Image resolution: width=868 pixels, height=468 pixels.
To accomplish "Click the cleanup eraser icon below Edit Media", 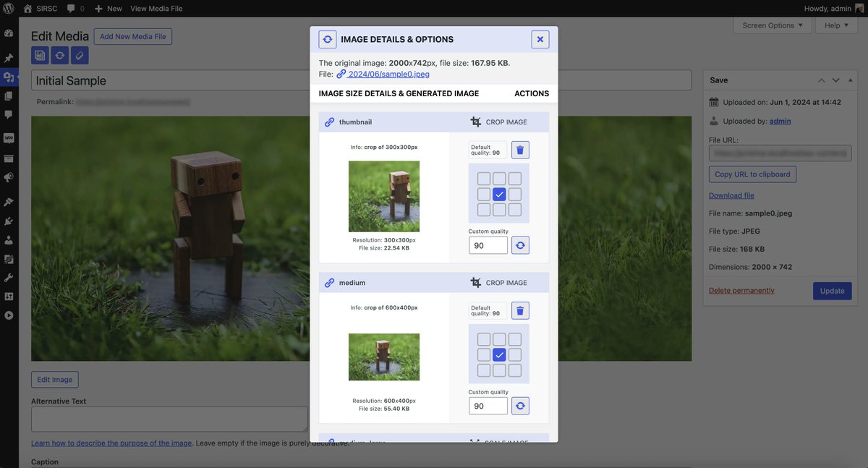I will [x=79, y=54].
